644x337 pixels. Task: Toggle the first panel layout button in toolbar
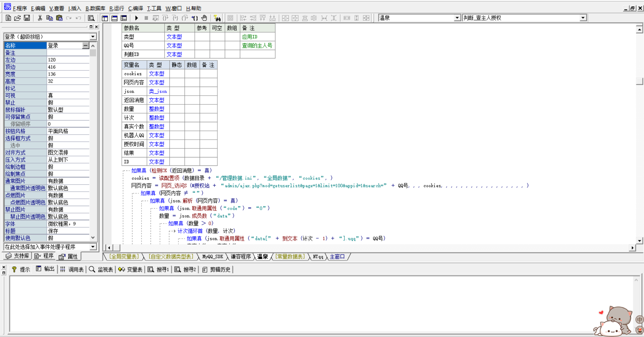105,18
